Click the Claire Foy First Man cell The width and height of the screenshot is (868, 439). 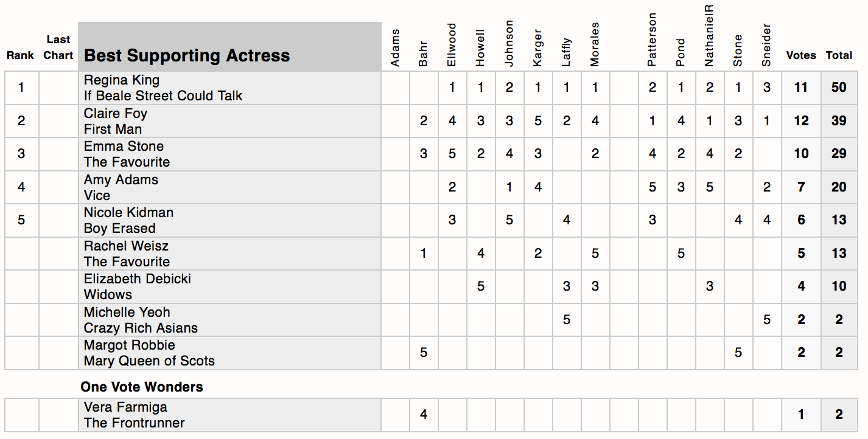click(229, 121)
